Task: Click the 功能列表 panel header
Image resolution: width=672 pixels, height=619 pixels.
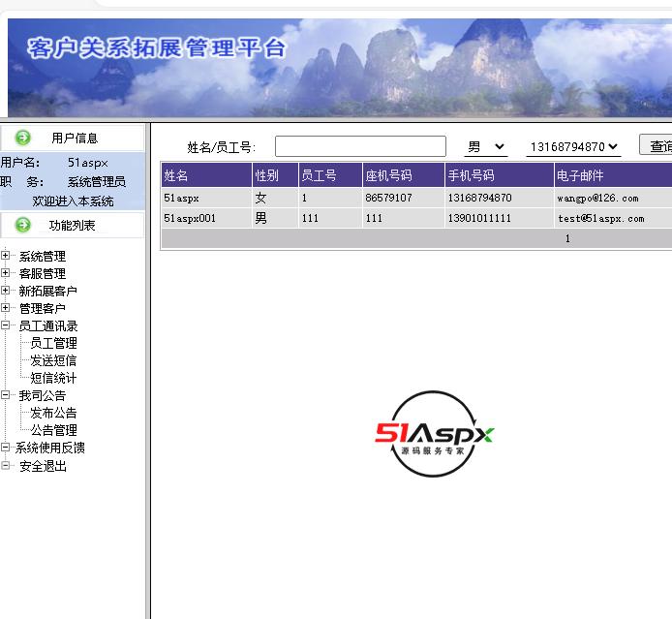Action: (x=73, y=225)
